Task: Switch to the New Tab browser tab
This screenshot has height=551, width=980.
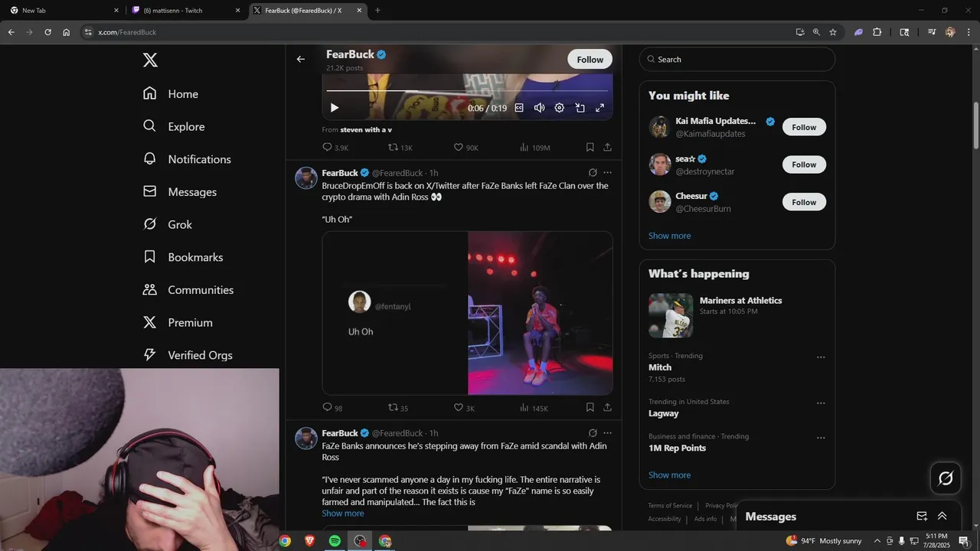Action: (63, 10)
